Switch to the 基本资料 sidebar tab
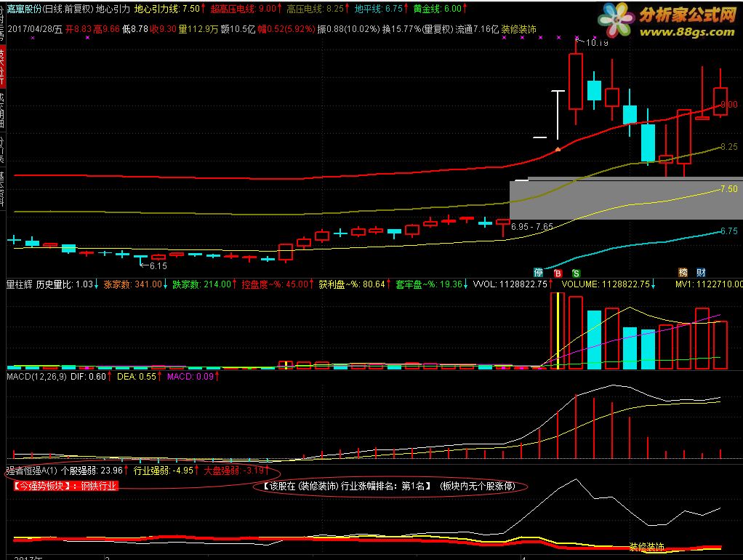 click(2, 188)
